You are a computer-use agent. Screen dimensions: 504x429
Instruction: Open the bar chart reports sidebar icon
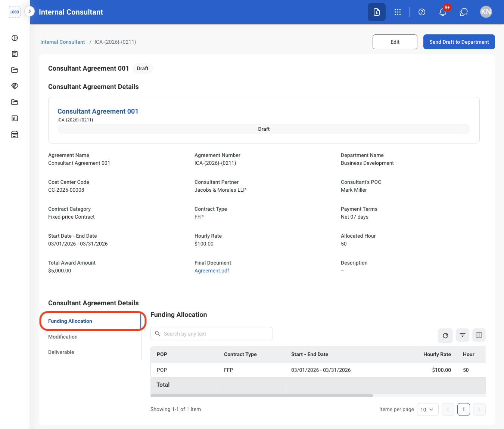pyautogui.click(x=15, y=118)
